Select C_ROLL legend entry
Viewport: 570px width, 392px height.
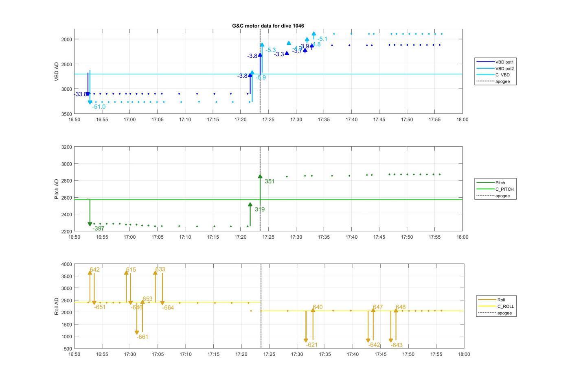coord(496,306)
